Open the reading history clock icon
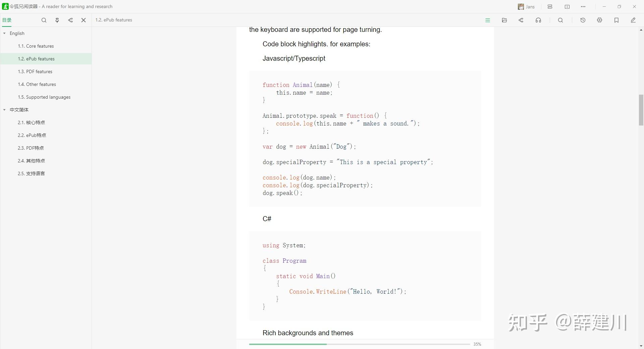Viewport: 644px width, 349px height. coord(583,20)
